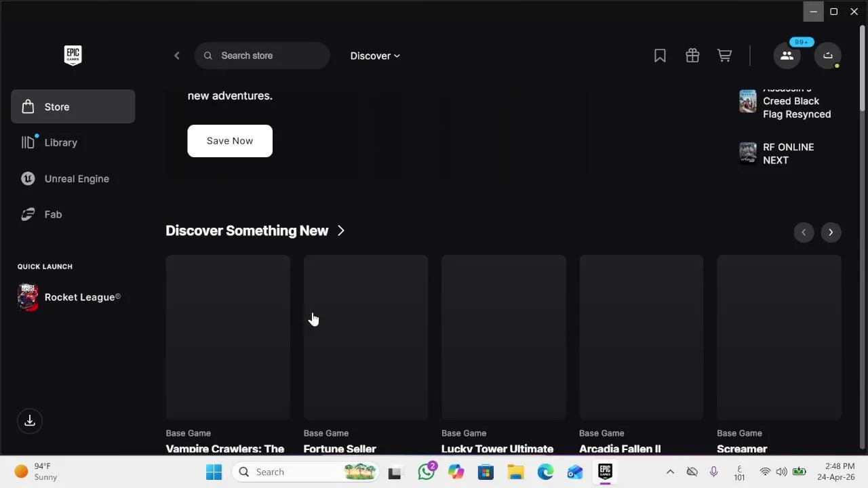Open Library in the sidebar
868x488 pixels.
click(73, 142)
